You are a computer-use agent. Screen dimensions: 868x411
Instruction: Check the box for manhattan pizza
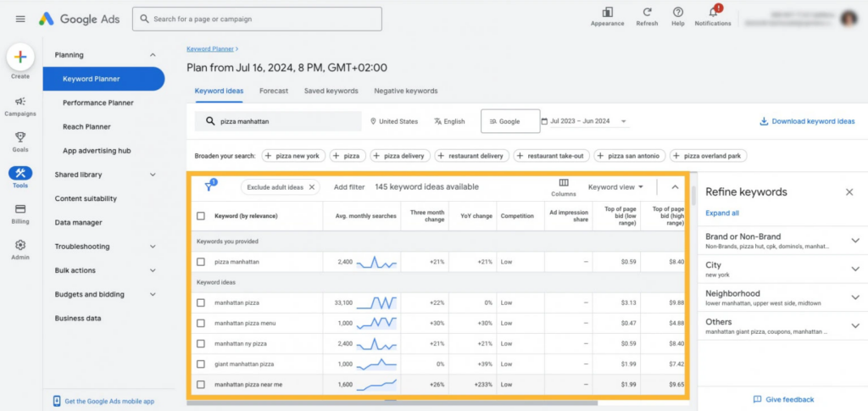(201, 303)
